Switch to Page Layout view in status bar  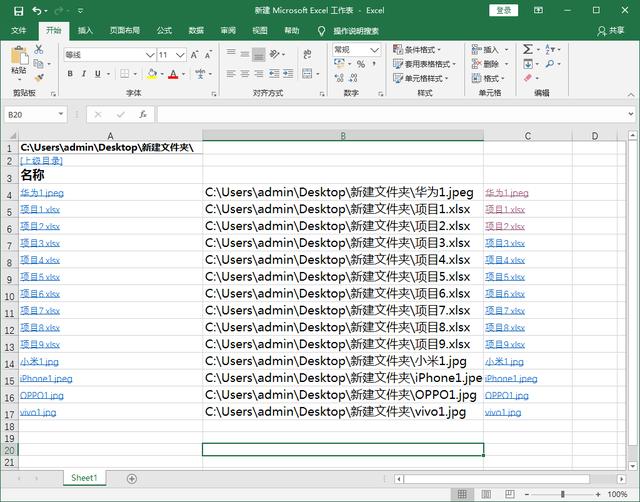[486, 494]
